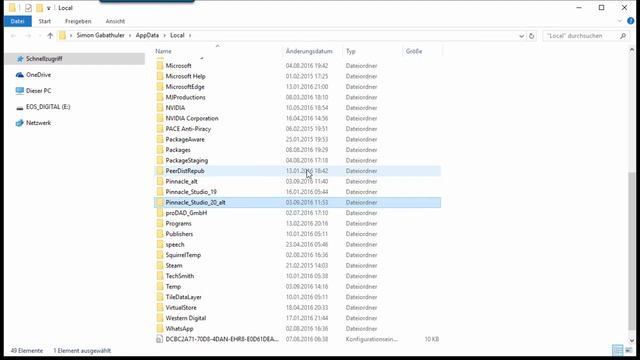Select AppData in the breadcrumb path
The height and width of the screenshot is (360, 640).
point(147,36)
